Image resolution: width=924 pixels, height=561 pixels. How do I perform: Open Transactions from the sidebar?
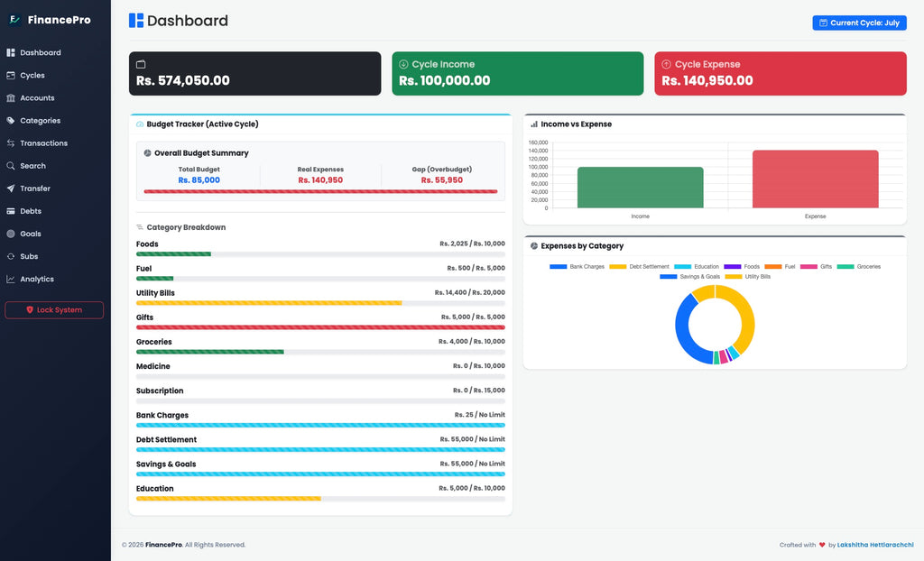[x=55, y=143]
